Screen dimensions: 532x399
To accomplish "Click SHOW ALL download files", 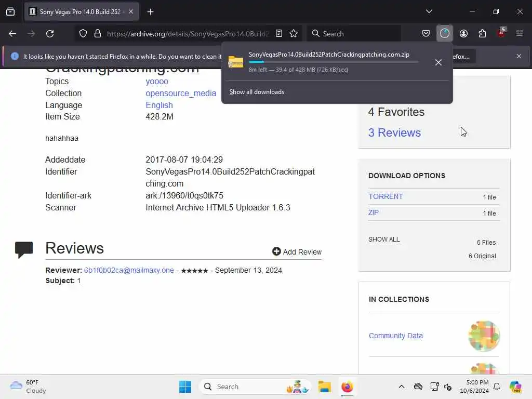I will click(384, 239).
